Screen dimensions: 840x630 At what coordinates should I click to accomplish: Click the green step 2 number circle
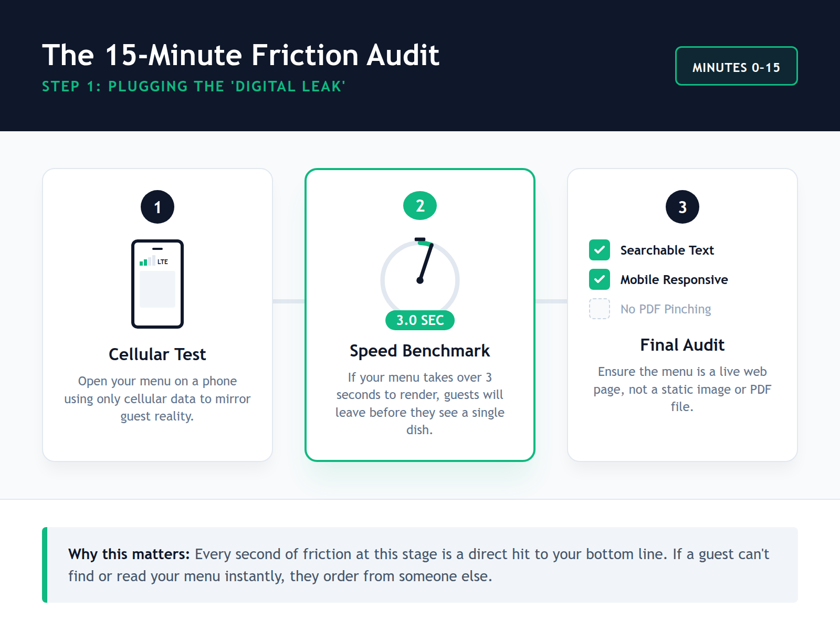420,206
